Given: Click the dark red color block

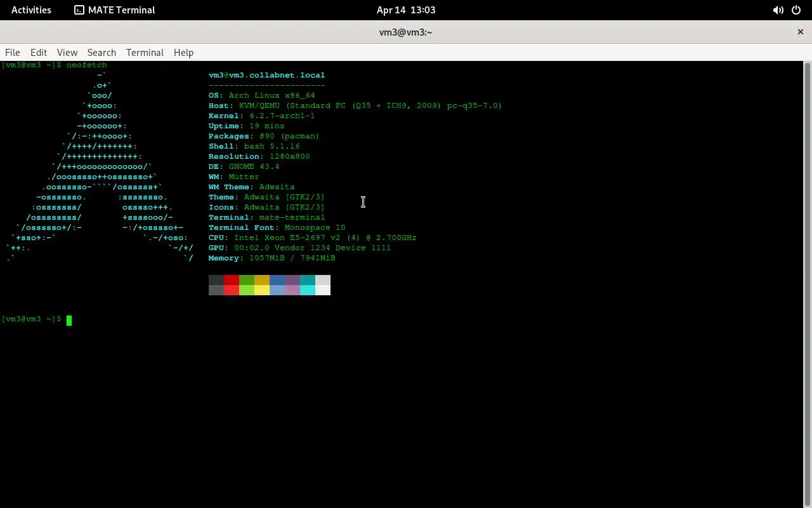Looking at the screenshot, I should coord(232,280).
